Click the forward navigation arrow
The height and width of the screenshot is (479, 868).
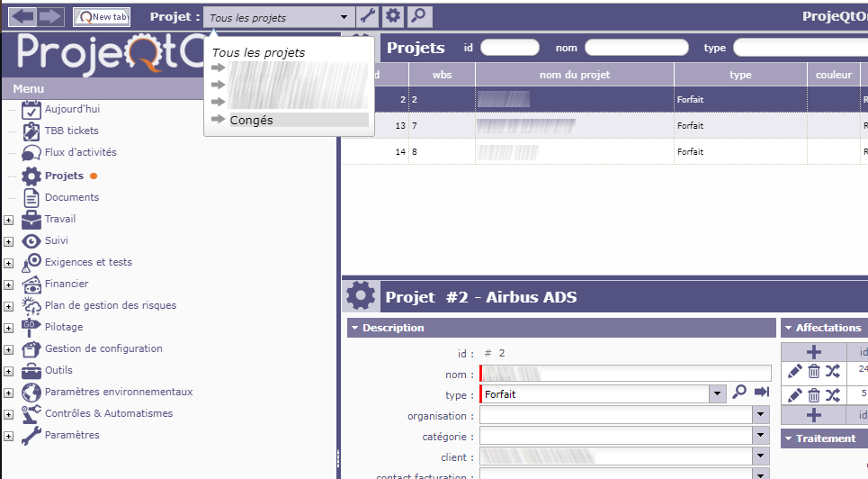pos(49,16)
